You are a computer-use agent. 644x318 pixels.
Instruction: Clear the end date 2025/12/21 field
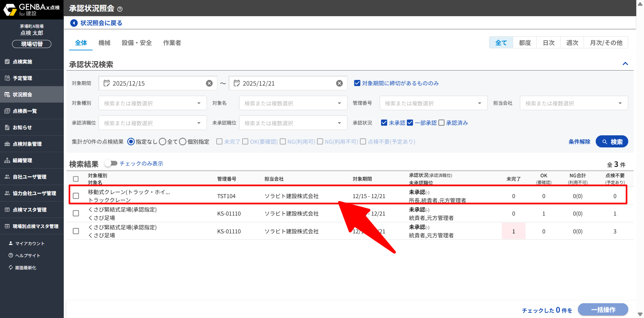[339, 83]
